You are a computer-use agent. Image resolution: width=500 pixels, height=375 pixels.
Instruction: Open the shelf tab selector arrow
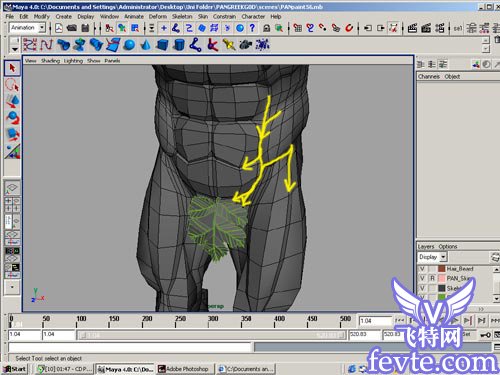(15, 49)
